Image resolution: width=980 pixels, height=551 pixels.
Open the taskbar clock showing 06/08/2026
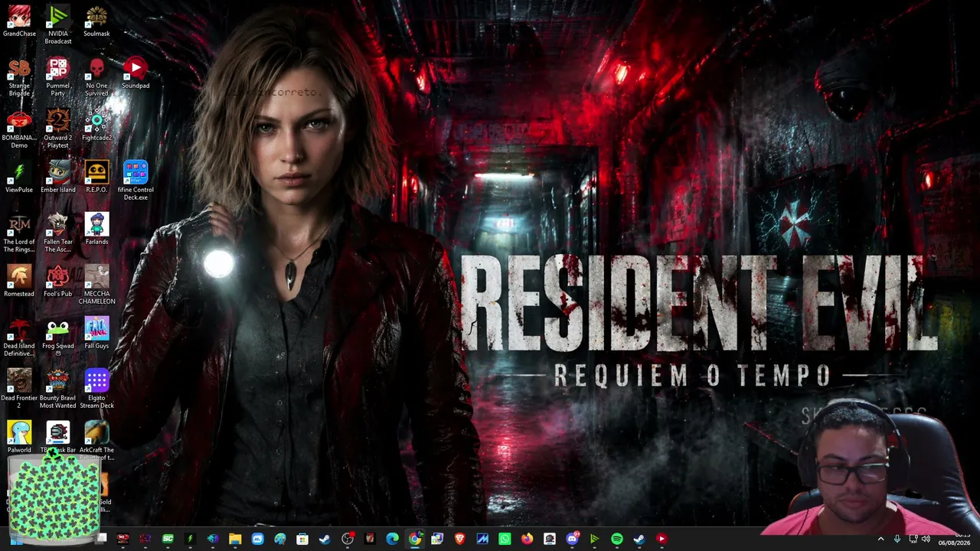954,539
